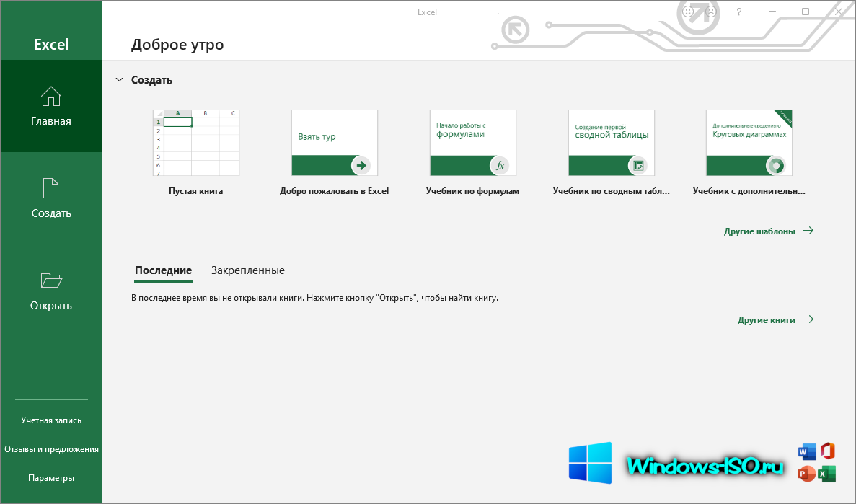Viewport: 856px width, 504px height.
Task: Follow the Другие шаблоны link
Action: [769, 231]
